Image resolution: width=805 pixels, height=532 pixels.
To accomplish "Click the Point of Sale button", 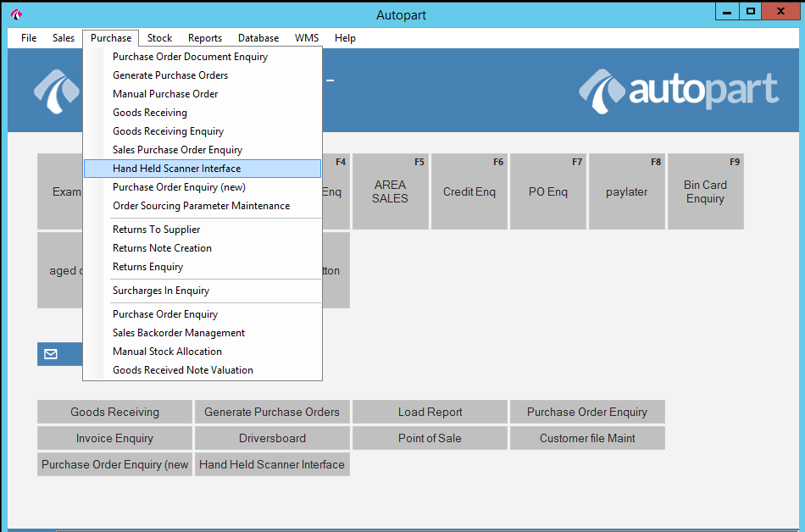I will 430,438.
